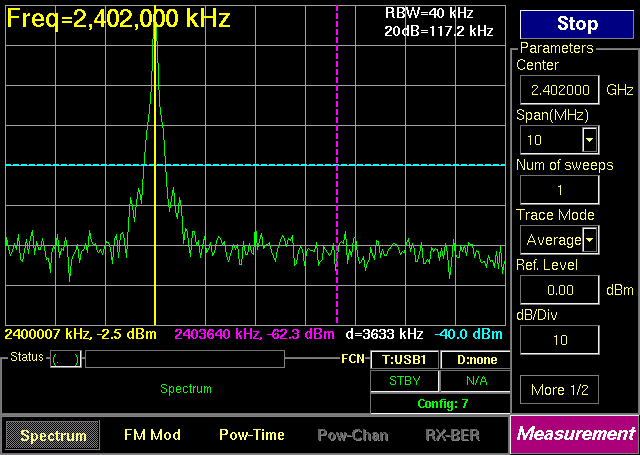Screen dimensions: 640x455
Task: Click the dBm unit label beside Ref. Level
Action: [620, 290]
